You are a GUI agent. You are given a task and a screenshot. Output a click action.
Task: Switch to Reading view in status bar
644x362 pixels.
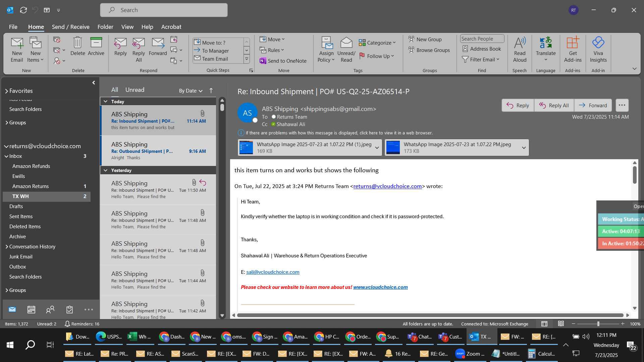coord(561,324)
